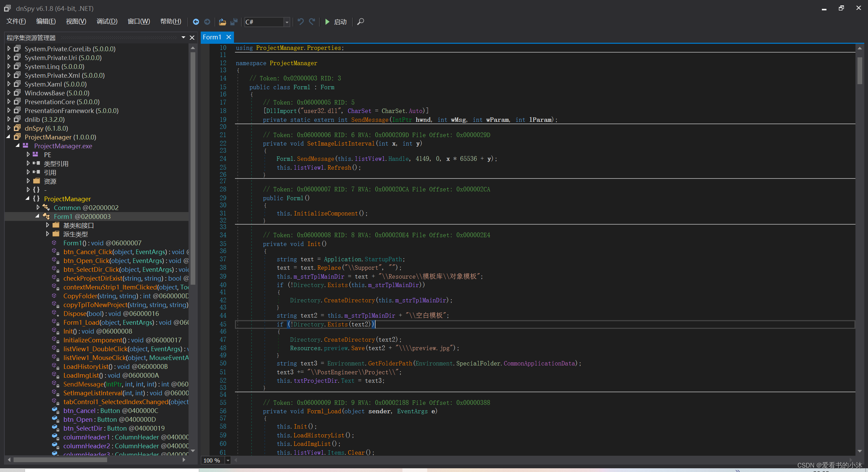This screenshot has width=868, height=472.
Task: Expand the 基类和接口 folder
Action: [47, 225]
